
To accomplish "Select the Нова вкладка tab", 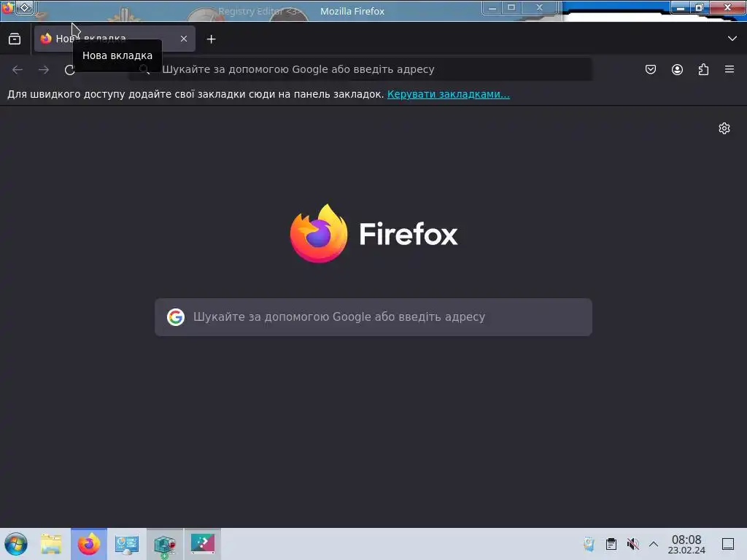I will 115,39.
